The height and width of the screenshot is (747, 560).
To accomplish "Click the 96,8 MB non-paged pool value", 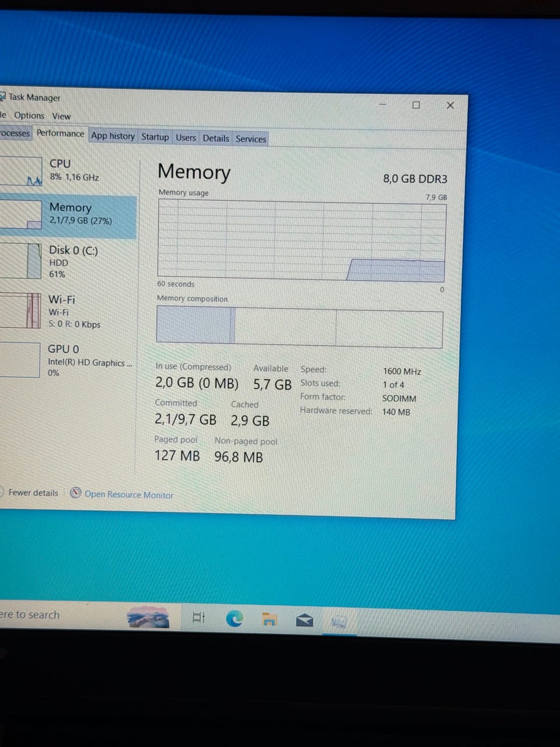I will tap(239, 457).
